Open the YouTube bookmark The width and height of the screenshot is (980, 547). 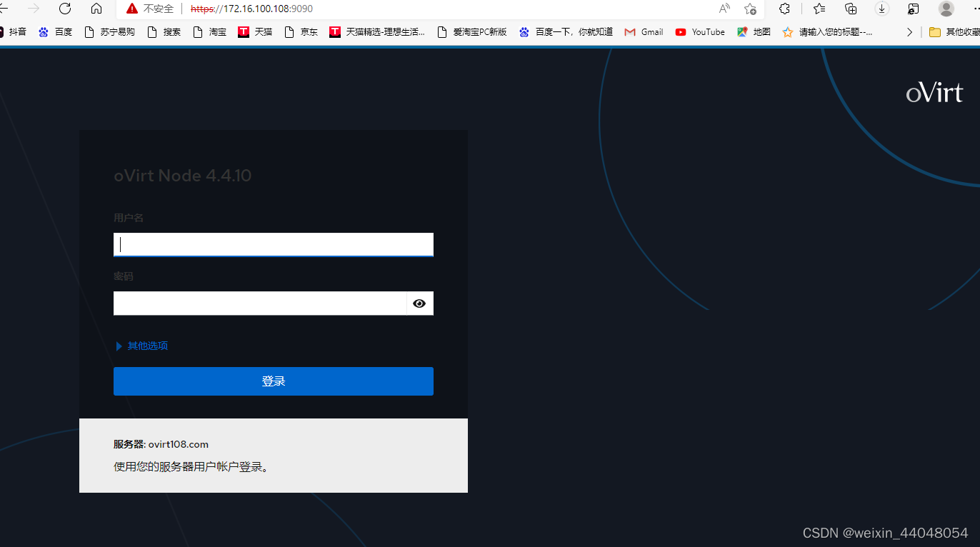[x=700, y=32]
